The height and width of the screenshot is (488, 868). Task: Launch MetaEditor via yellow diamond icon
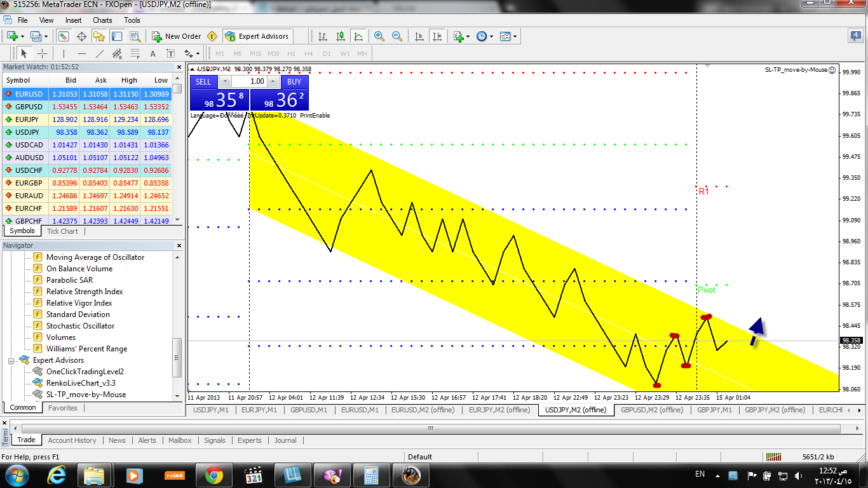[x=212, y=36]
